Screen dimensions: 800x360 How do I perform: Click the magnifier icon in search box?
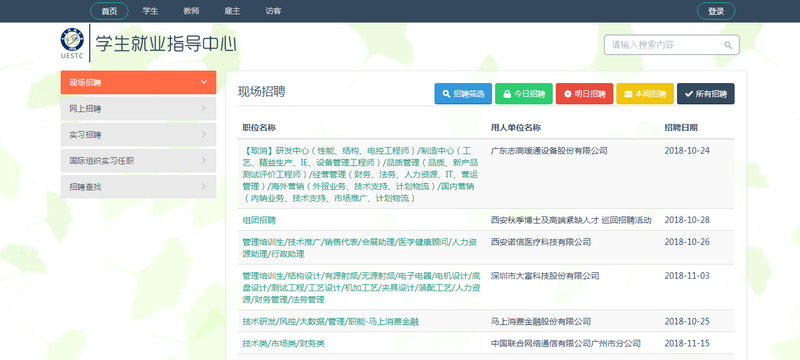728,45
